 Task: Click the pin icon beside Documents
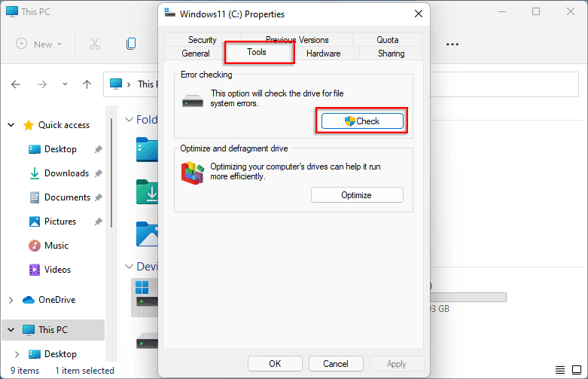[x=98, y=197]
